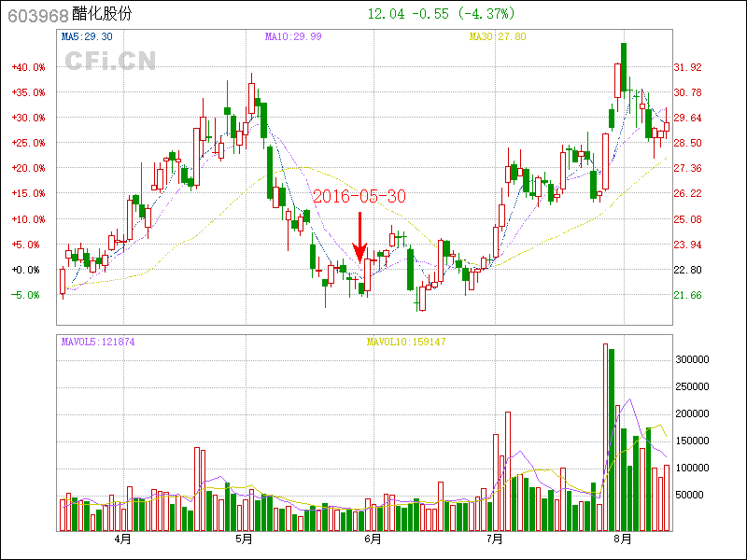Select the MA5:29.30 indicator label
The height and width of the screenshot is (560, 747).
(x=87, y=36)
